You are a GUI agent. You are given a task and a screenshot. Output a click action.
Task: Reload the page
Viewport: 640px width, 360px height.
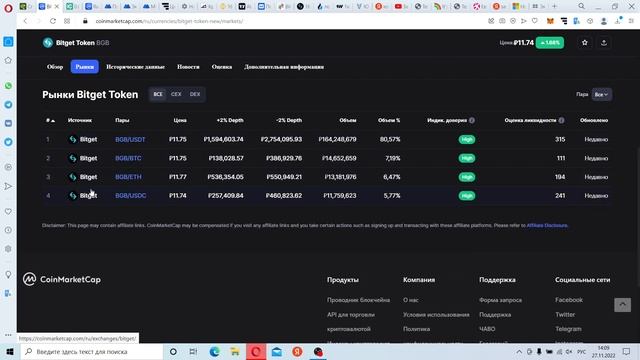(53, 21)
